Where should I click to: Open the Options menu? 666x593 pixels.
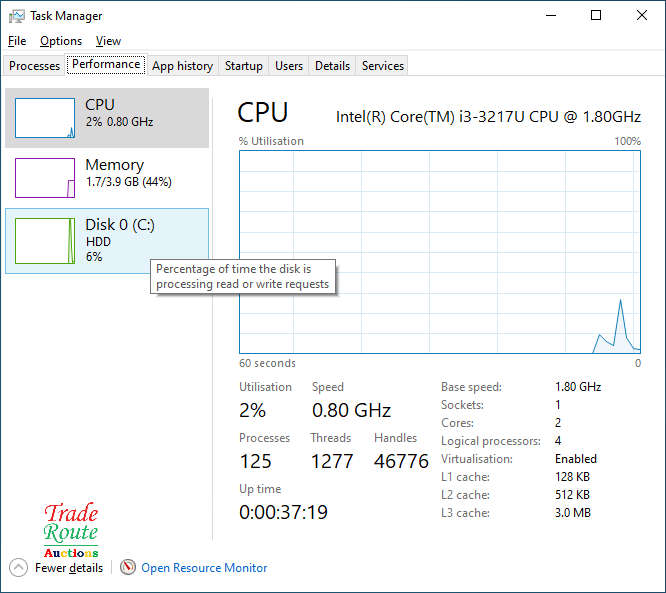[x=61, y=41]
